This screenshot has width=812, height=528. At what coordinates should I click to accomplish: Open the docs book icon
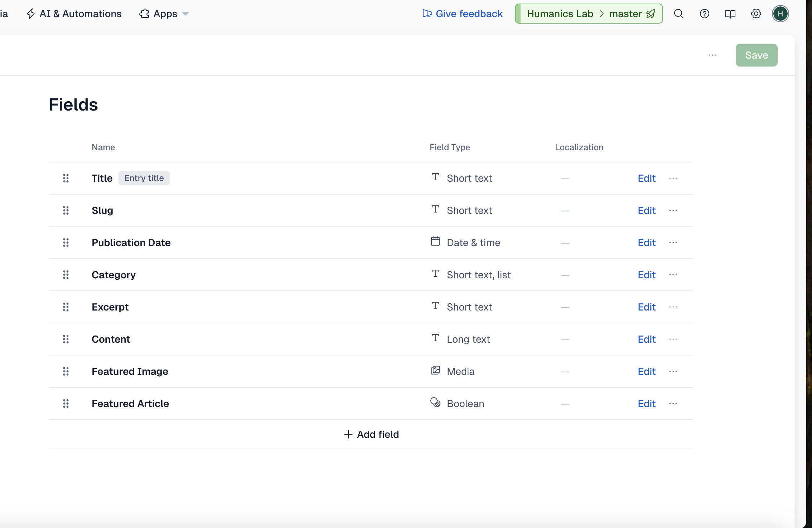coord(730,14)
